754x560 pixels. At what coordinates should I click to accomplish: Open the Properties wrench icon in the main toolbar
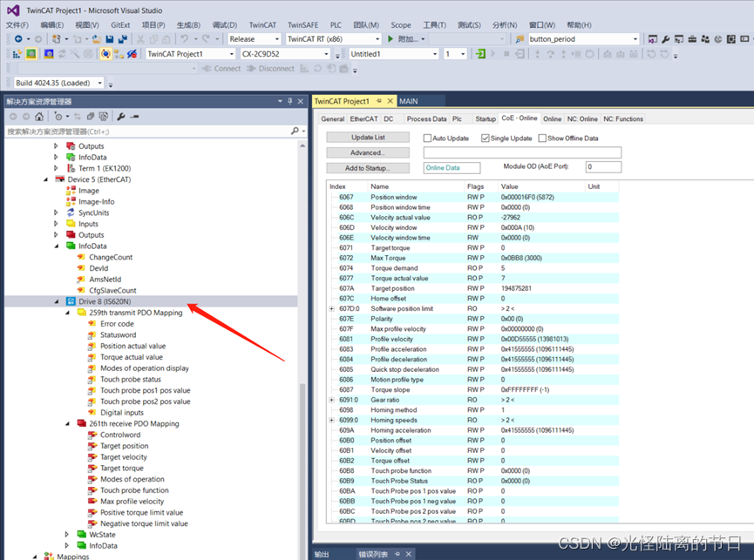(665, 39)
